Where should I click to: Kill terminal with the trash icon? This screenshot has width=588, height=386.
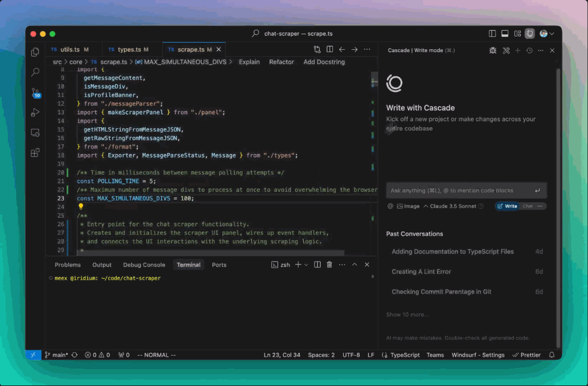point(330,265)
